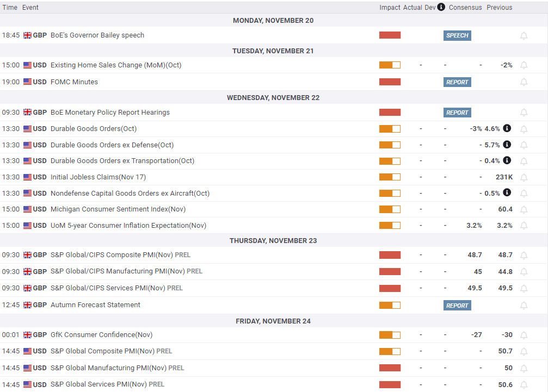Image resolution: width=548 pixels, height=392 pixels.
Task: Select THURSDAY, NOVEMBER 23 date header
Action: click(x=273, y=241)
